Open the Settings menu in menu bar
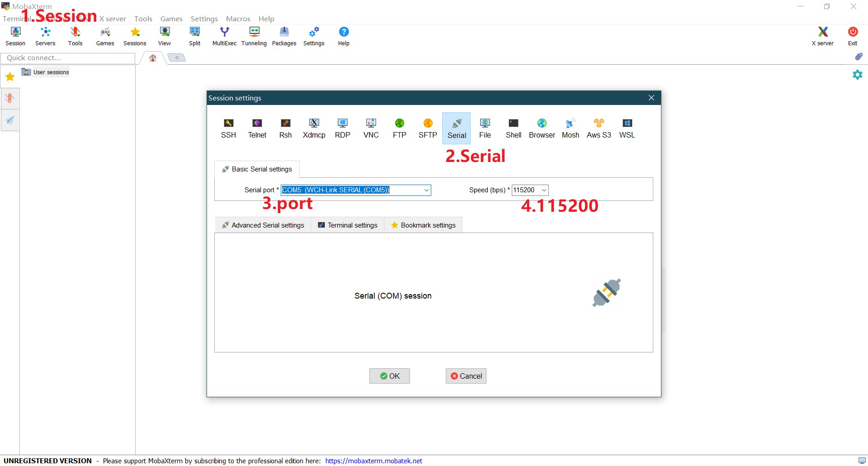The image size is (868, 466). pyautogui.click(x=204, y=19)
